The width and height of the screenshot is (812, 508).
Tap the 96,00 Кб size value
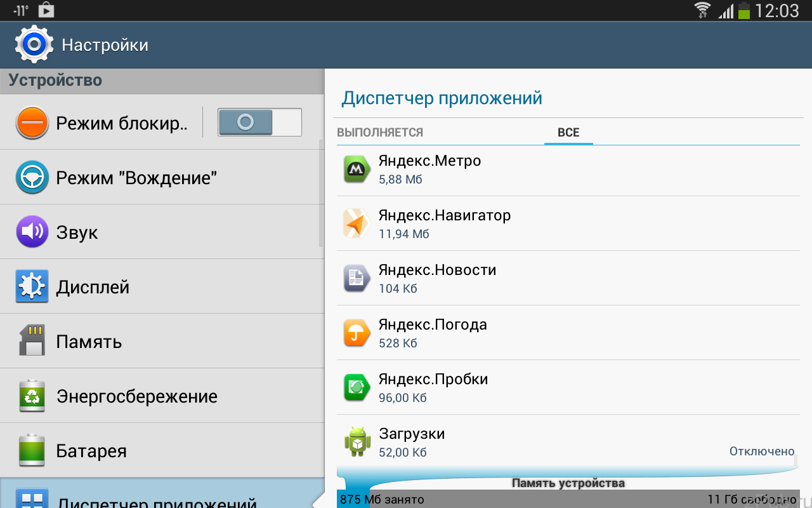[x=403, y=398]
